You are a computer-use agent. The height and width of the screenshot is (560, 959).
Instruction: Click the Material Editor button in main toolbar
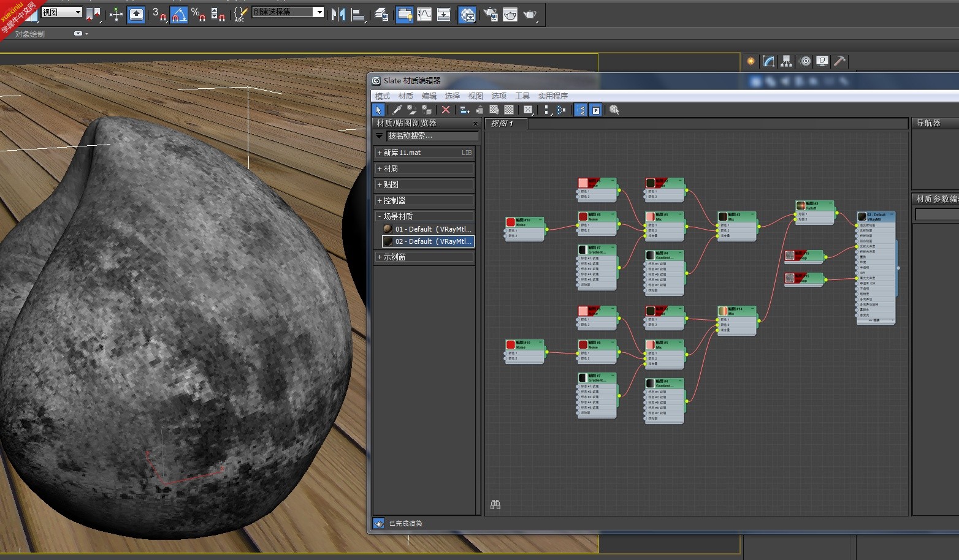[467, 14]
